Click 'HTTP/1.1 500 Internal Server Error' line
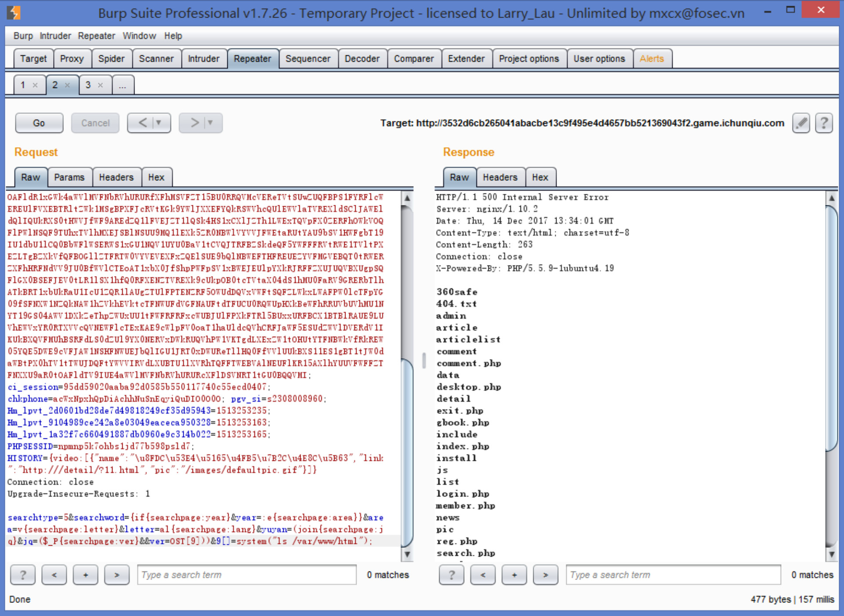The image size is (844, 616). click(523, 197)
